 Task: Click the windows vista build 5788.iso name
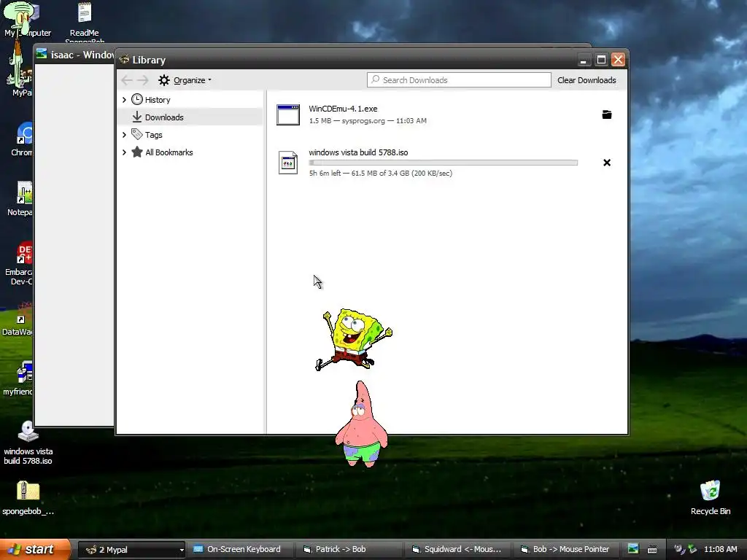click(x=358, y=152)
